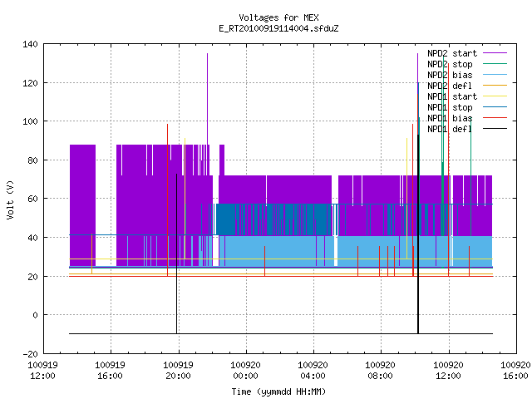This screenshot has width=532, height=399.
Task: Click the NPD1 start legend label
Action: 452,96
